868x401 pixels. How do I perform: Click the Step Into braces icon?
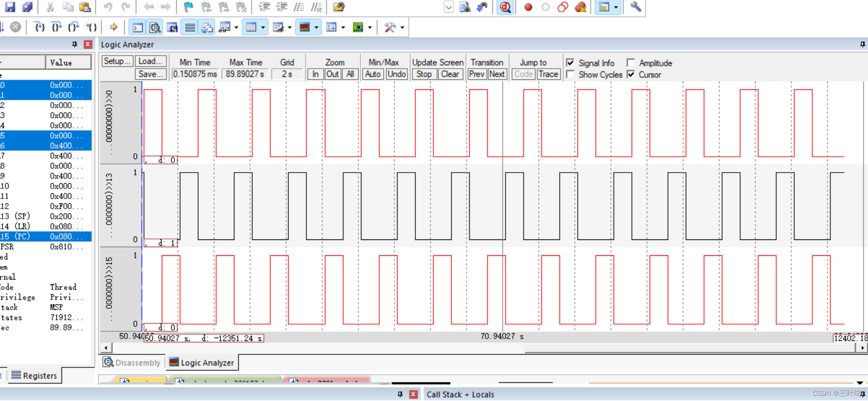(39, 27)
